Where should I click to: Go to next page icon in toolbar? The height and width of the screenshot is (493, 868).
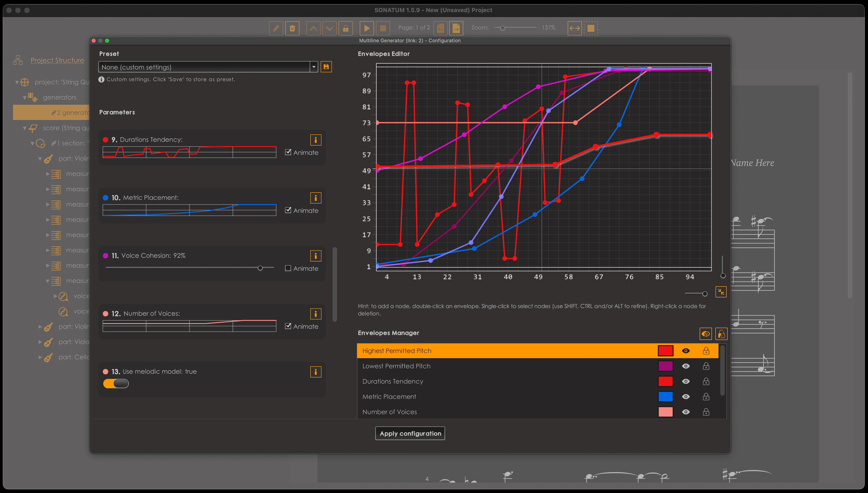[456, 28]
